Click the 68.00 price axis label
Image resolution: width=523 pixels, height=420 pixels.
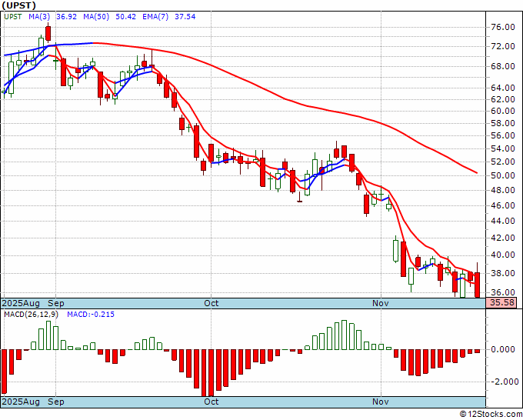(503, 66)
